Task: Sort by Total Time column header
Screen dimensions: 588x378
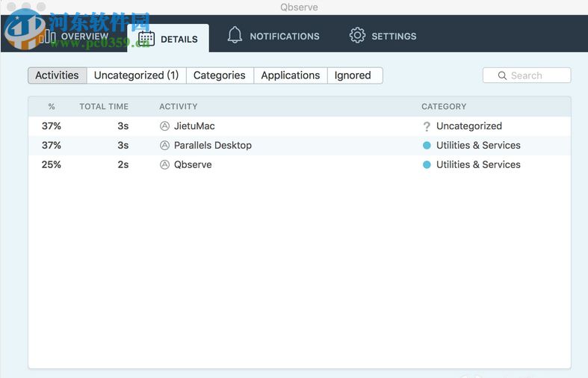Action: tap(104, 107)
